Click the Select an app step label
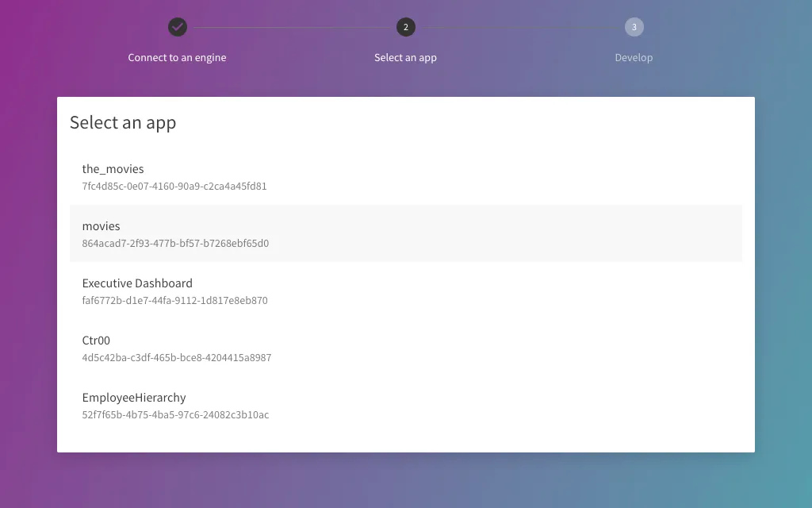This screenshot has height=508, width=812. pos(405,57)
